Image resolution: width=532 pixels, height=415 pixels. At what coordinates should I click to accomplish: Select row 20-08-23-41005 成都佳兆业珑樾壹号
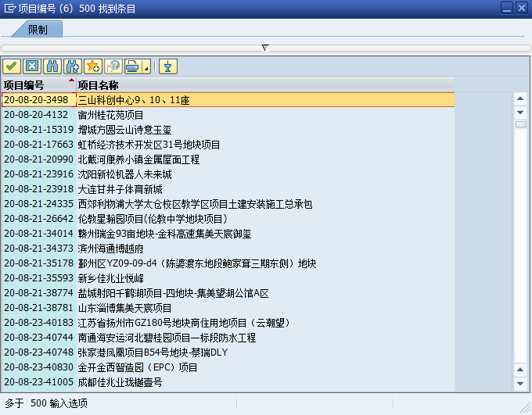click(x=120, y=382)
